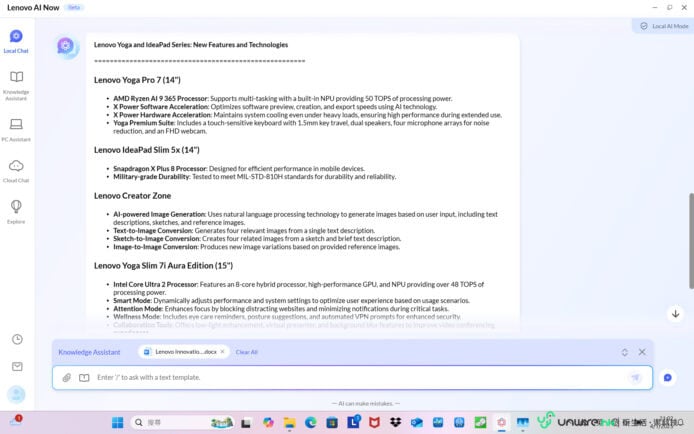The width and height of the screenshot is (694, 434).
Task: Close the Knowledge Assistant panel
Action: (642, 352)
